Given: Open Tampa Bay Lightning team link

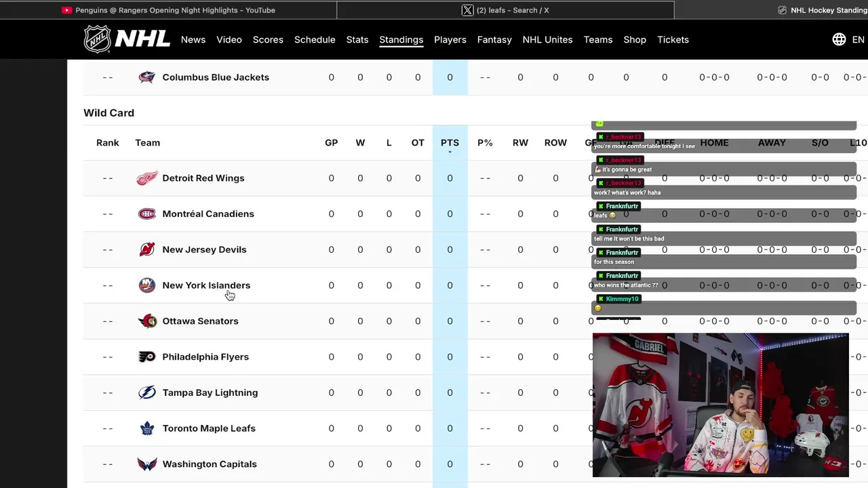Looking at the screenshot, I should pos(210,392).
